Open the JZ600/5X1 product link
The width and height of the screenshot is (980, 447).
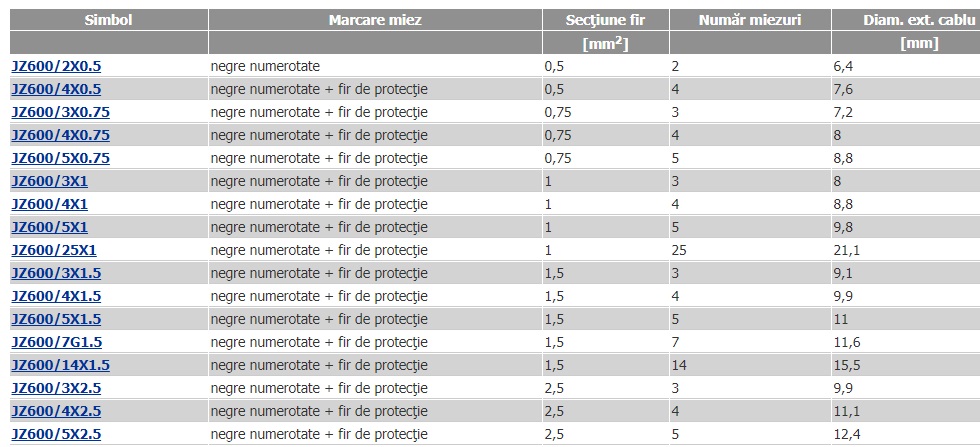(49, 227)
